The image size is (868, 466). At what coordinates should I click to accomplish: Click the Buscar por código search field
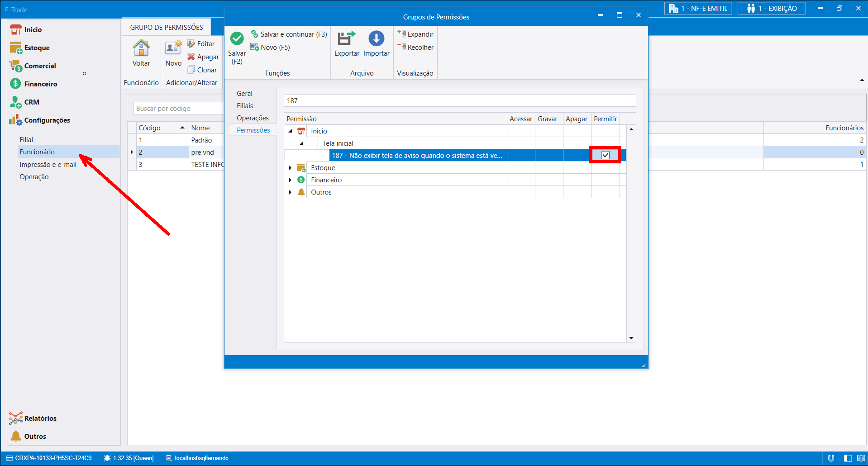(179, 109)
